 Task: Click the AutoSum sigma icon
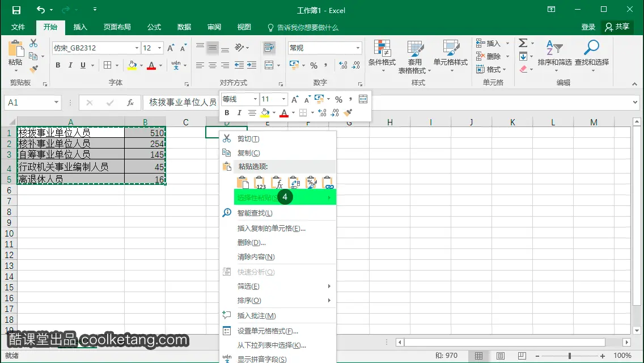pos(523,43)
